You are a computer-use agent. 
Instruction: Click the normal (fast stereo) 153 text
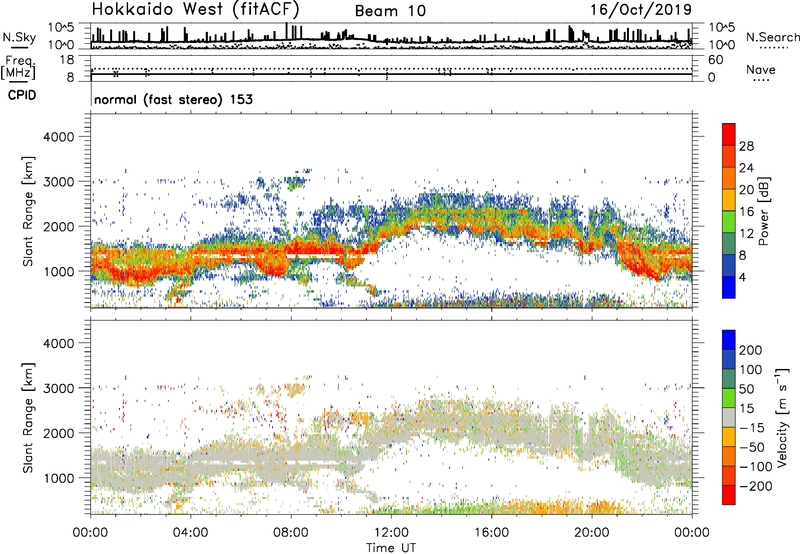coord(173,99)
